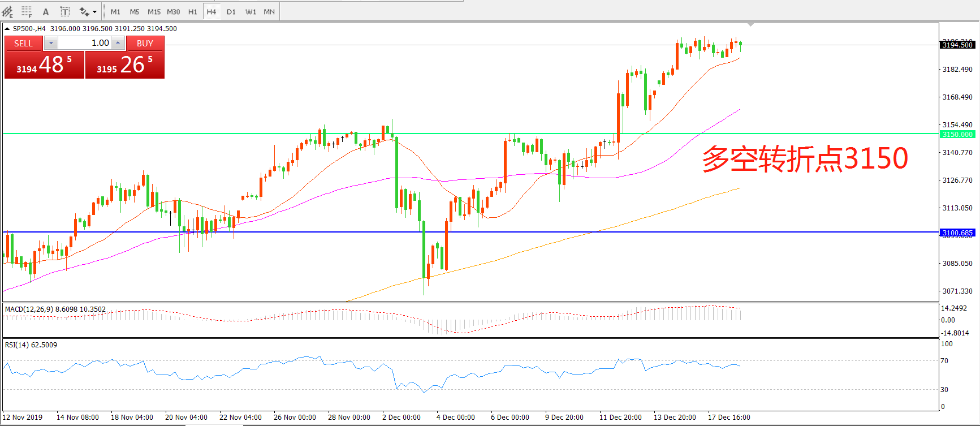Click the arrows objects icon

tap(84, 11)
